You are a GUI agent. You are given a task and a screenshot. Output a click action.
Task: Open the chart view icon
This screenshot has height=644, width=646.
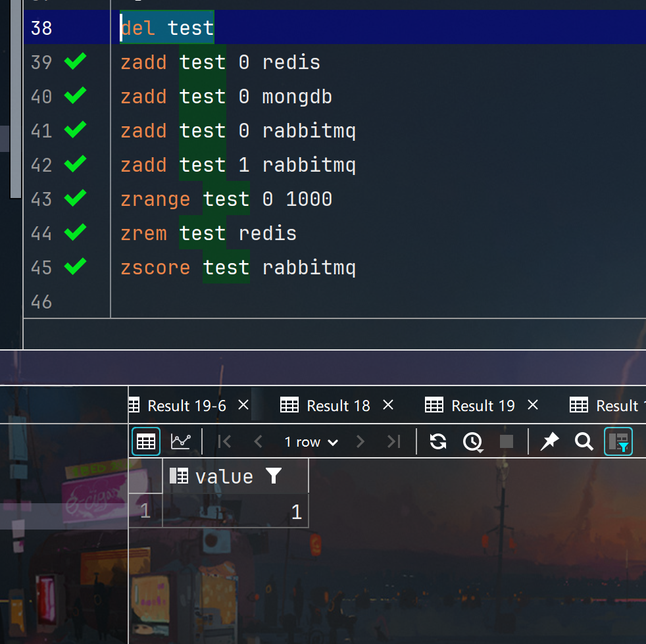(x=180, y=441)
